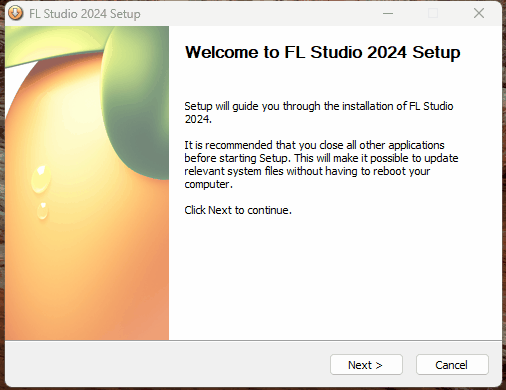Click the blank white area below the instructions
506x390 pixels.
tap(335, 278)
